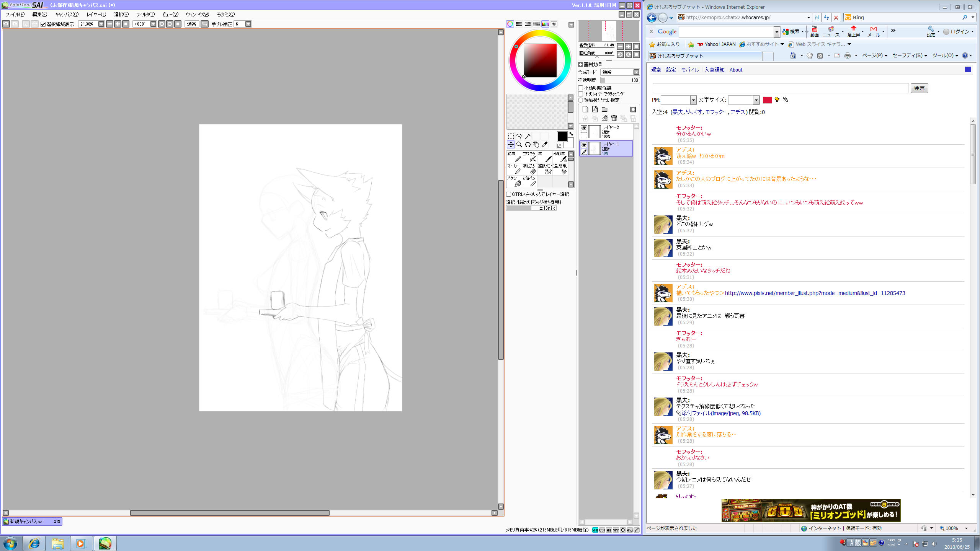The image size is (980, 551).
Task: Toggle the color swatches panel button
Action: (545, 24)
